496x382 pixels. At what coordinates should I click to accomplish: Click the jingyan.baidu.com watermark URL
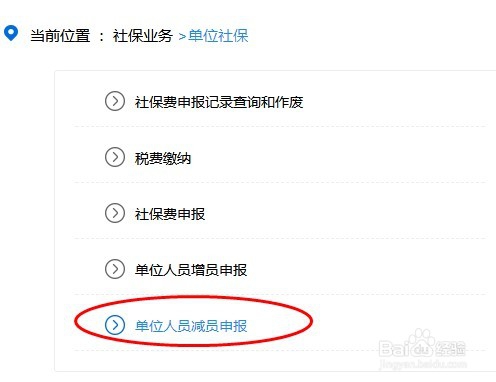pyautogui.click(x=423, y=363)
